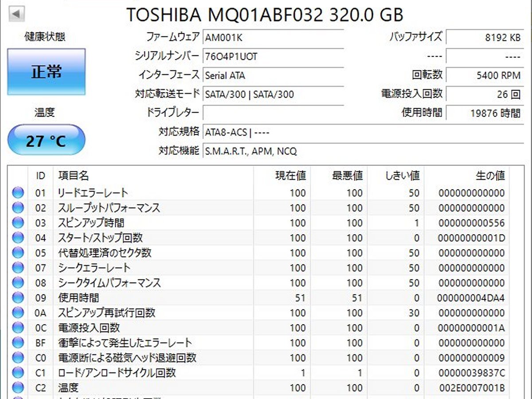Click the 最悪値 column header
Viewport: 532px width, 399px height.
click(x=339, y=176)
